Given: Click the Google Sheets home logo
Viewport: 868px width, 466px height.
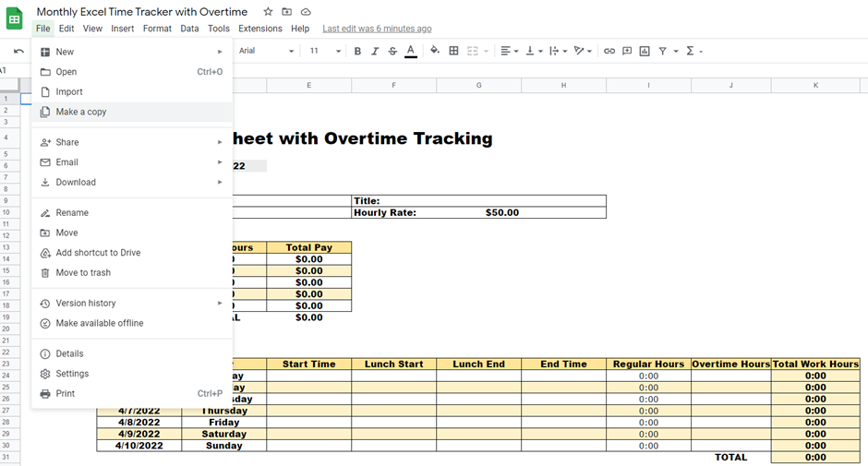Looking at the screenshot, I should 15,18.
